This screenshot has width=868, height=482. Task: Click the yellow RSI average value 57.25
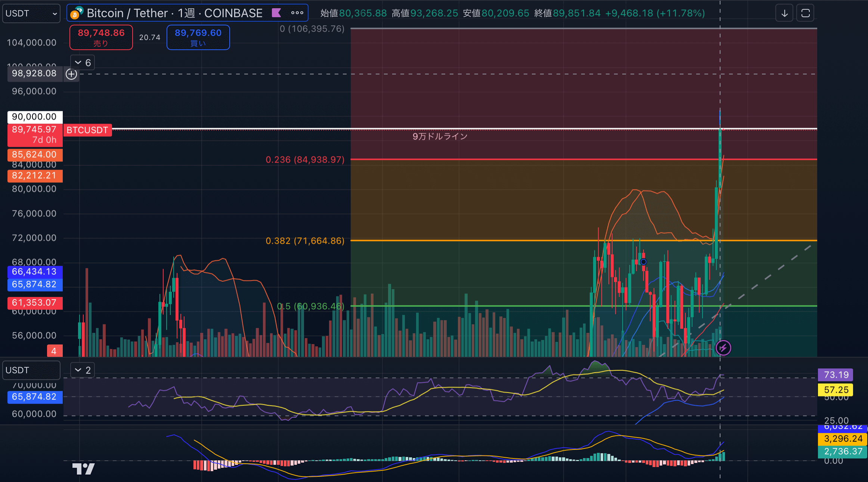(x=836, y=390)
